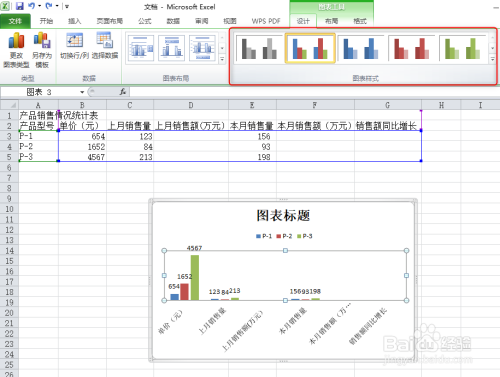The height and width of the screenshot is (377, 500).
Task: Click the Save icon in quick access toolbar
Action: coord(20,6)
